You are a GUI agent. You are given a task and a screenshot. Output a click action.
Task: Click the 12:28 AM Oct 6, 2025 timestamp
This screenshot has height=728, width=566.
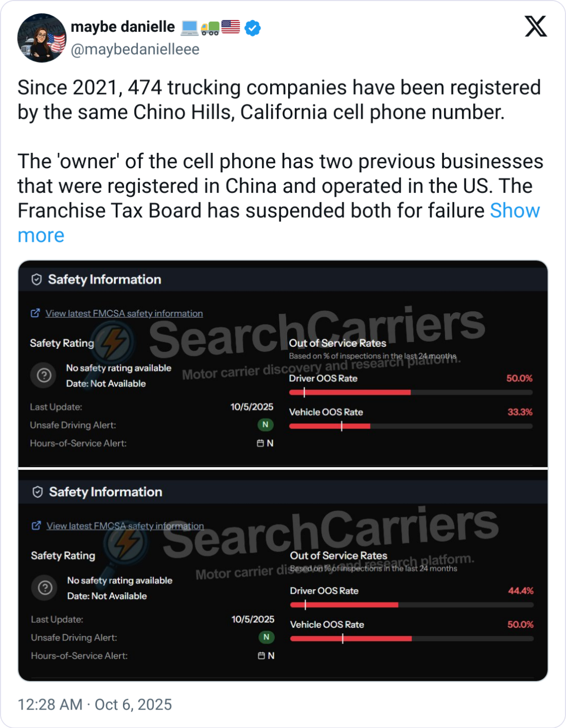point(95,704)
